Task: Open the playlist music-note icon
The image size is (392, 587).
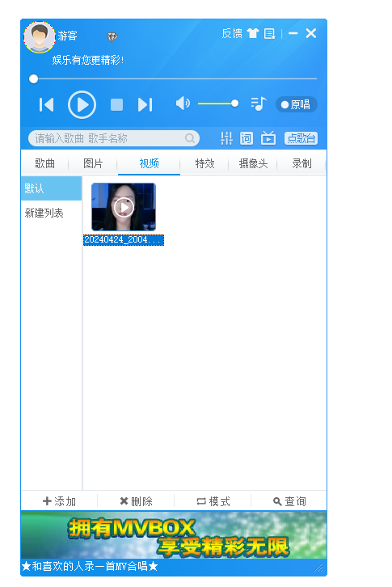Action: coord(259,103)
